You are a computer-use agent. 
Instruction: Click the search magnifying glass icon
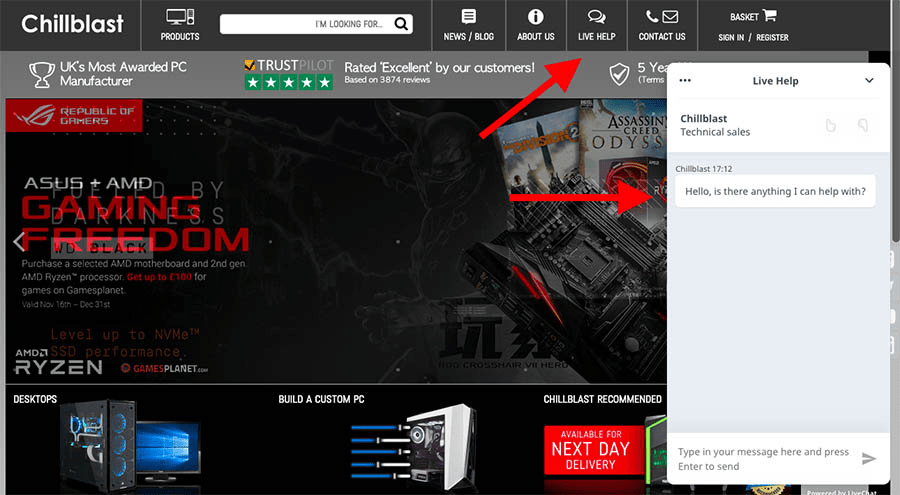400,24
